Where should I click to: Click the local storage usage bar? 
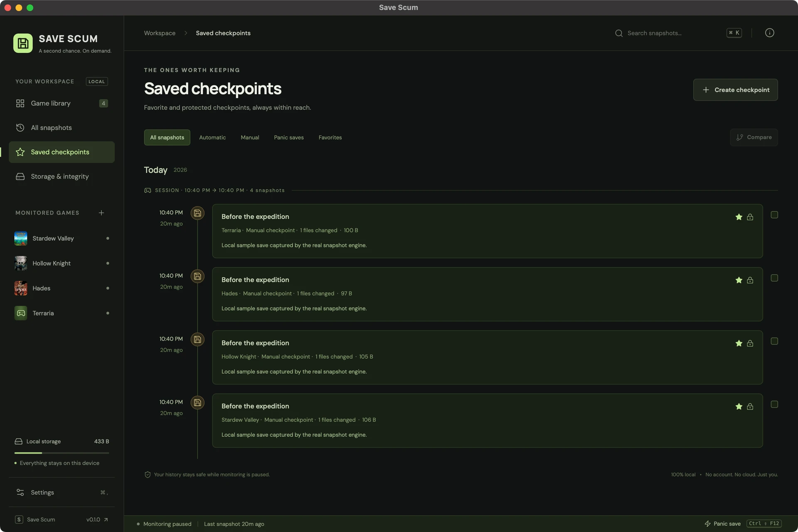[x=62, y=453]
